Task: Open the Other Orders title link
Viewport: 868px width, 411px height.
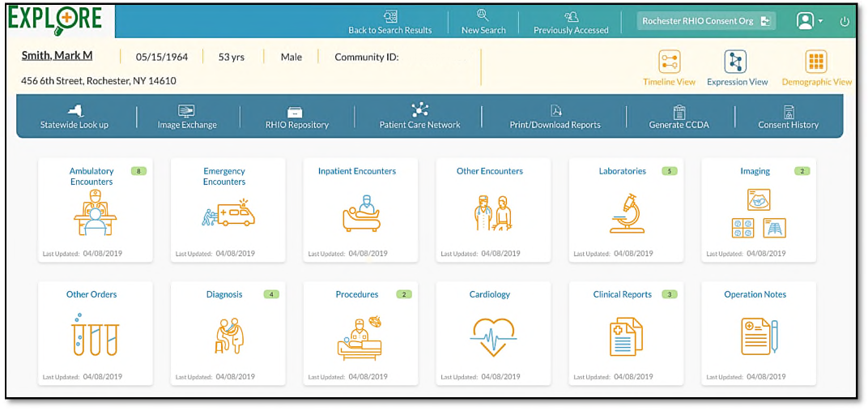Action: (x=91, y=294)
